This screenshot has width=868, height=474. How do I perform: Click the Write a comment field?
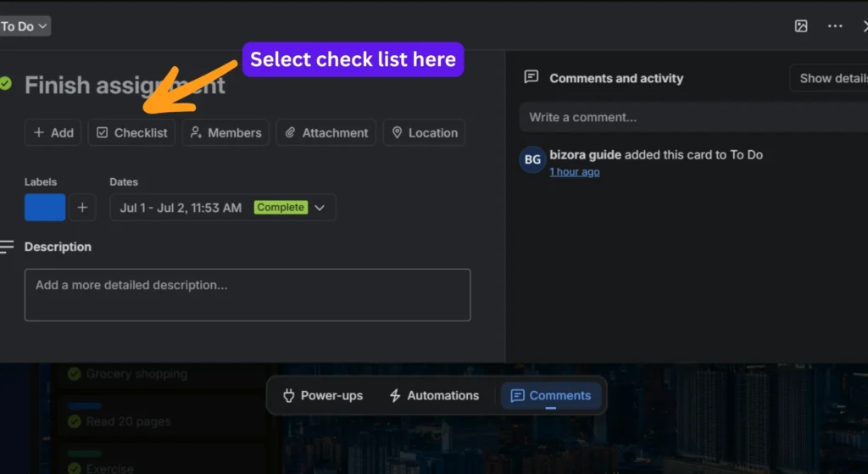click(693, 117)
